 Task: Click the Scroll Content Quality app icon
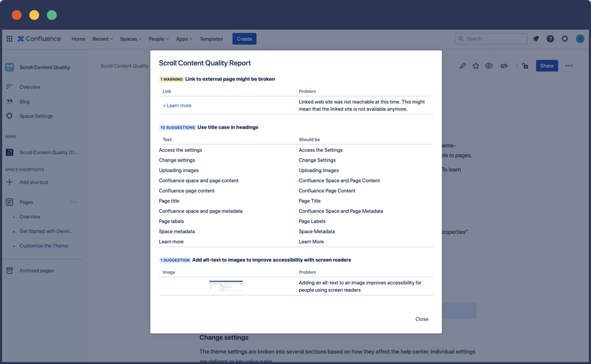pyautogui.click(x=9, y=152)
